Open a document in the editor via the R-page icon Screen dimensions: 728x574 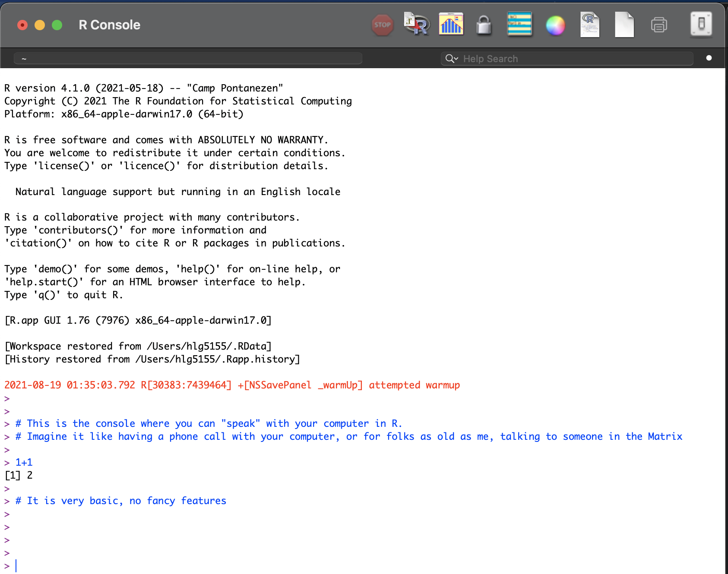(589, 25)
